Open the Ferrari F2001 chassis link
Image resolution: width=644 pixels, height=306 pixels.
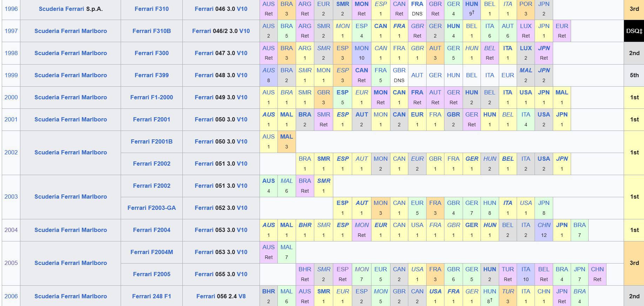[152, 119]
